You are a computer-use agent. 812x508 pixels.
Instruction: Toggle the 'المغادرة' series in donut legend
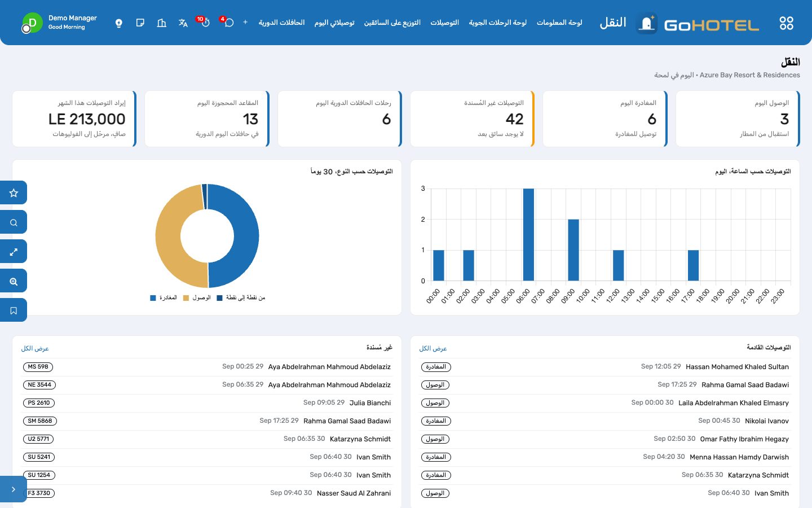click(164, 298)
